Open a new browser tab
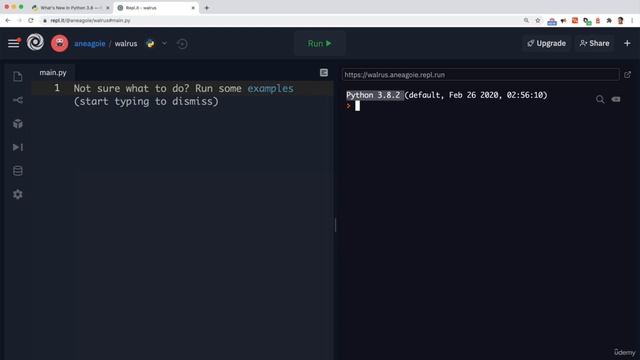 [207, 8]
